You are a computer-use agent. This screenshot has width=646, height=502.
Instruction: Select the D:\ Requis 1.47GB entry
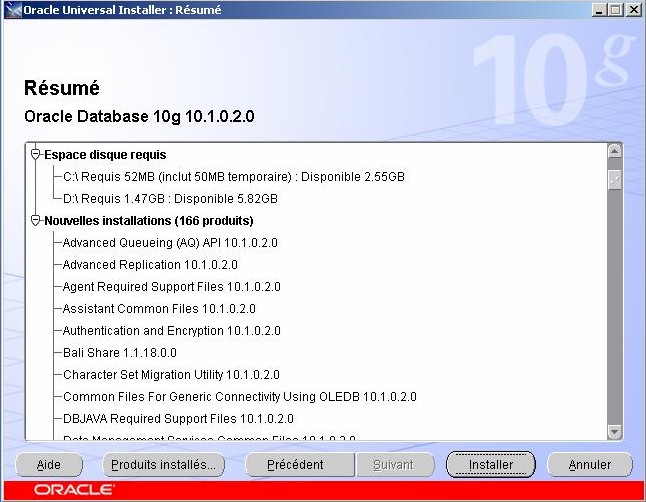click(169, 199)
